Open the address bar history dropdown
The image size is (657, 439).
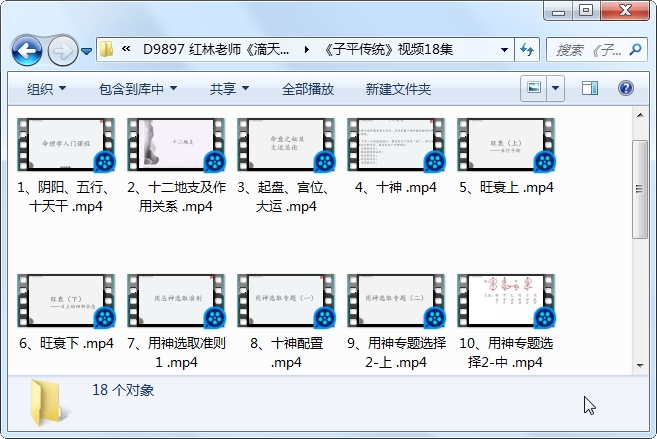pos(504,49)
